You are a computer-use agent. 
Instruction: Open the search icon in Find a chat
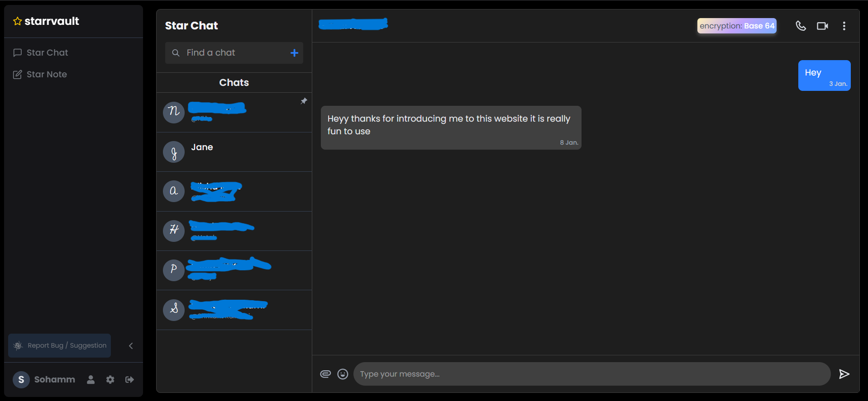click(x=176, y=53)
